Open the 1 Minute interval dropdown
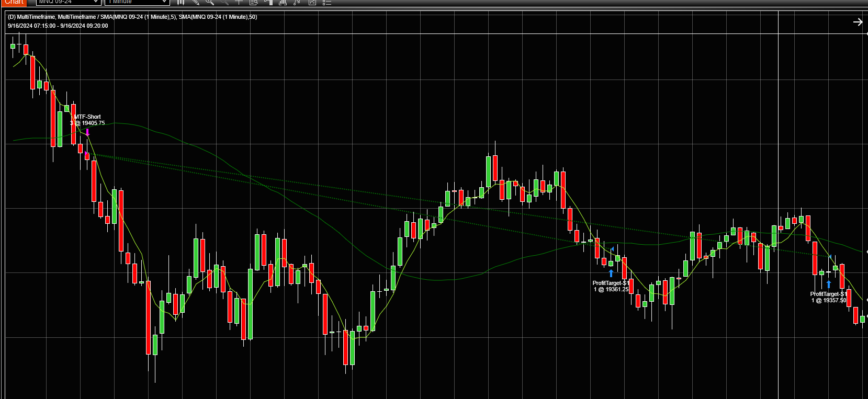The image size is (868, 399). (137, 2)
